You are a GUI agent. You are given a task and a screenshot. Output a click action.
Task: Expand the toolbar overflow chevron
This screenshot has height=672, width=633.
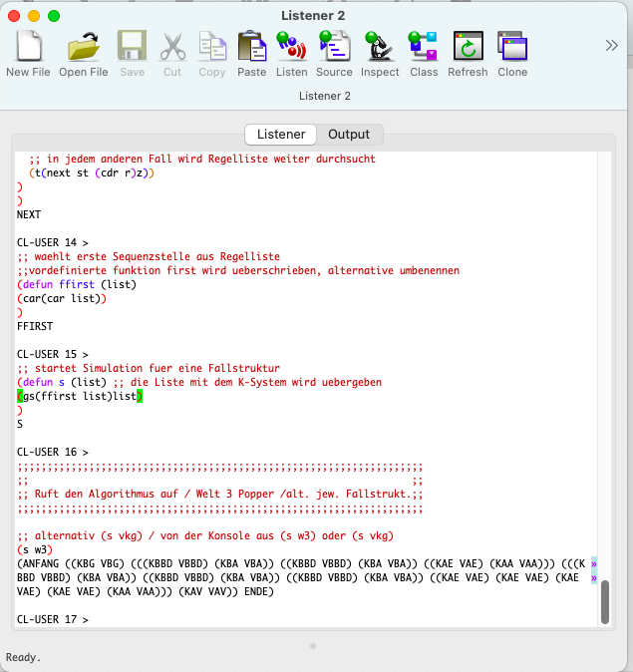tap(612, 45)
